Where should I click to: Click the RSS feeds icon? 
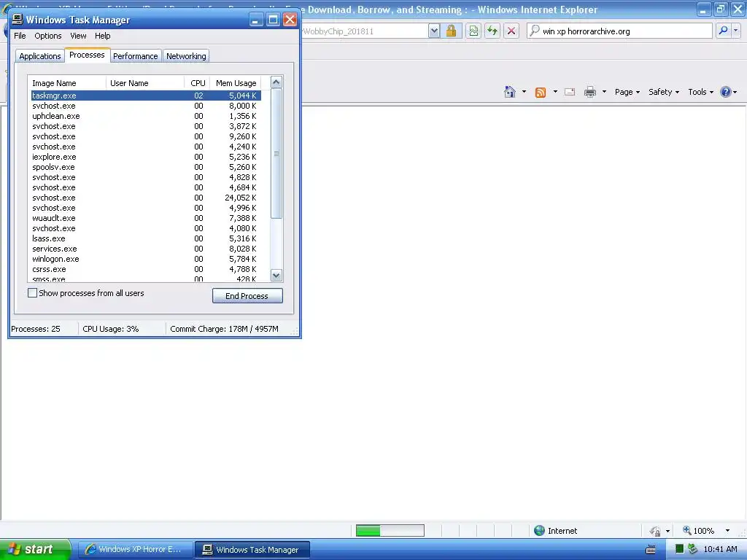coord(541,93)
